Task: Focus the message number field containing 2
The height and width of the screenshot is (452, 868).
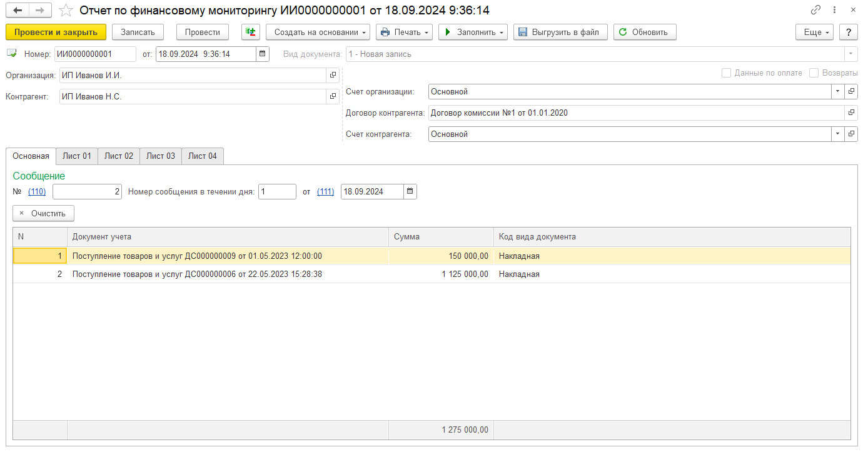Action: tap(88, 192)
